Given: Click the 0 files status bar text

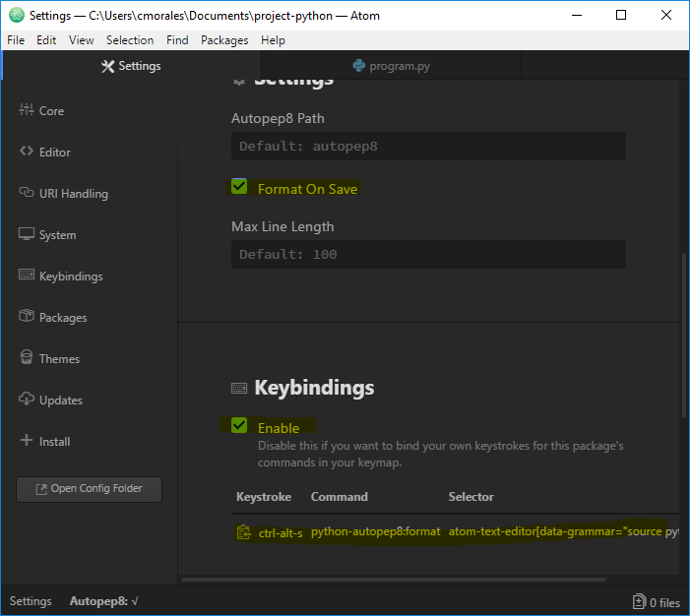Looking at the screenshot, I should coord(664,602).
